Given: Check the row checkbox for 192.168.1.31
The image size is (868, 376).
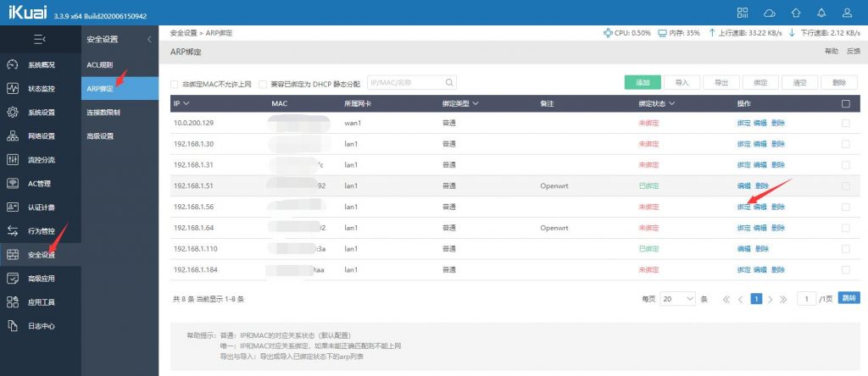Looking at the screenshot, I should coord(845,165).
